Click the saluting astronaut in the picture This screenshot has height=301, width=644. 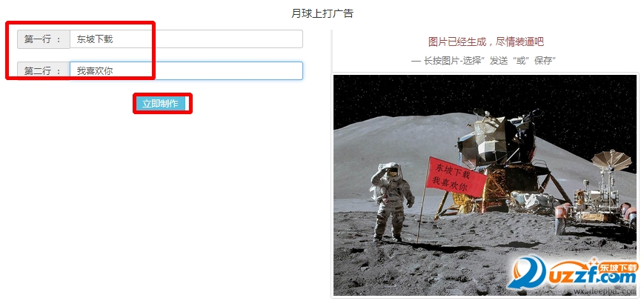click(391, 201)
